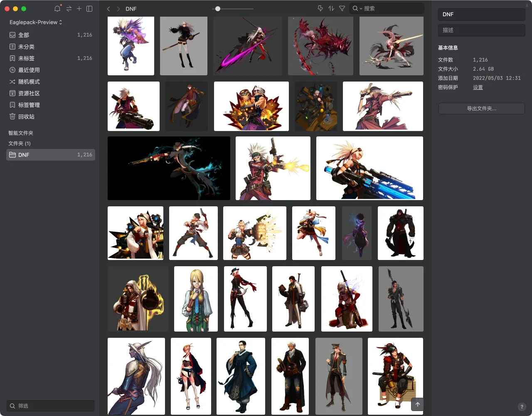Click the 描述 description field
This screenshot has width=532, height=416.
click(x=481, y=30)
